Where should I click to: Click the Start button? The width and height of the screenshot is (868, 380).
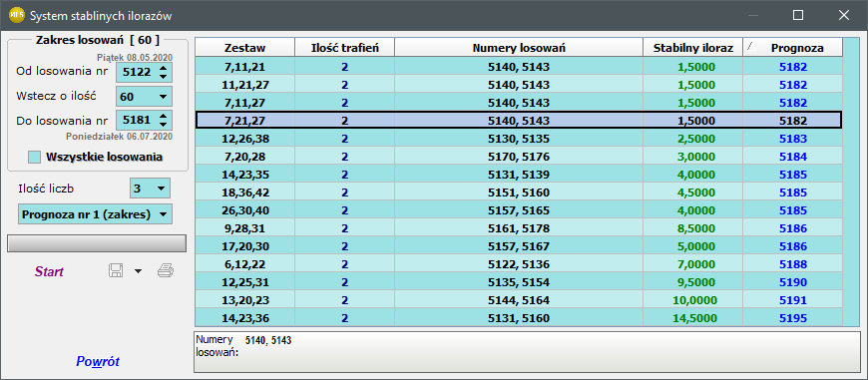pyautogui.click(x=49, y=271)
